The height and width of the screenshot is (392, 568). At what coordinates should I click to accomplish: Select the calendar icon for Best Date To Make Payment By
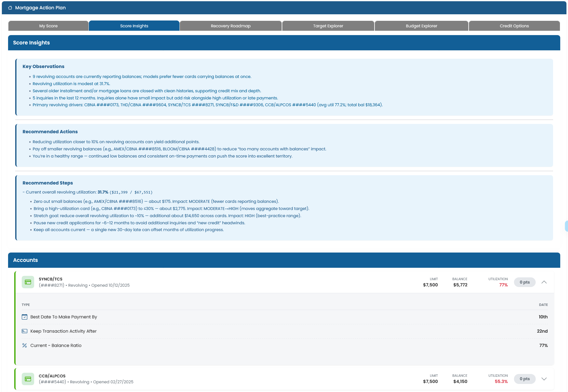click(25, 317)
